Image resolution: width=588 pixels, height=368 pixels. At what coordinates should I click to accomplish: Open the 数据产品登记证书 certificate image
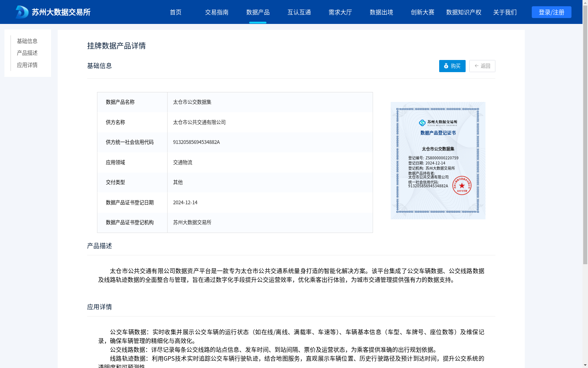pos(438,160)
